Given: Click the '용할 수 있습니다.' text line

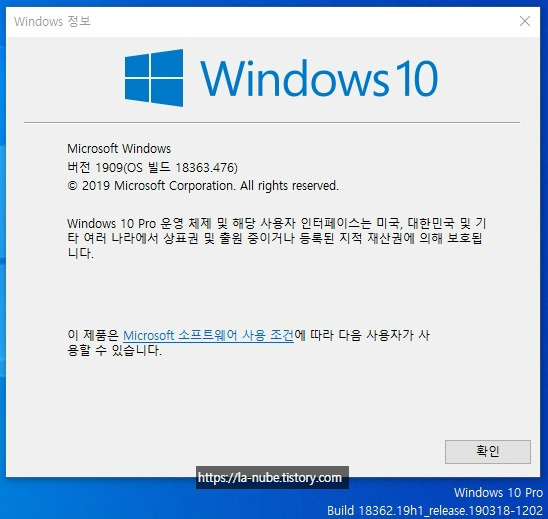Looking at the screenshot, I should pyautogui.click(x=115, y=350).
